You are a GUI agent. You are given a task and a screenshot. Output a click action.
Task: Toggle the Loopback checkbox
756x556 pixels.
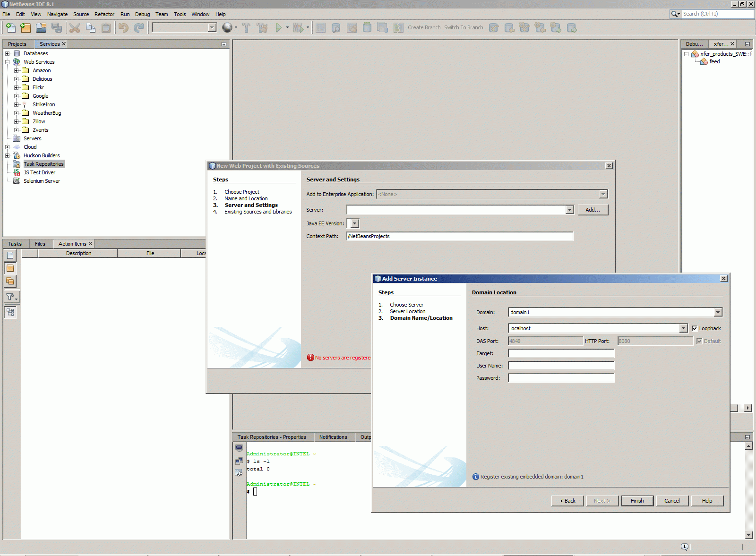point(695,328)
